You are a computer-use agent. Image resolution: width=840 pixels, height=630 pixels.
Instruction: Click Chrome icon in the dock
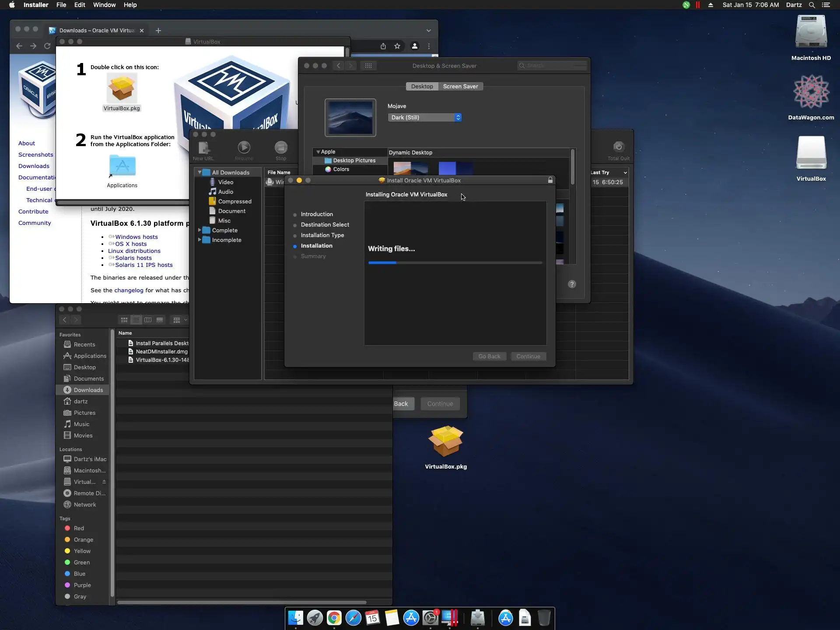coord(334,618)
